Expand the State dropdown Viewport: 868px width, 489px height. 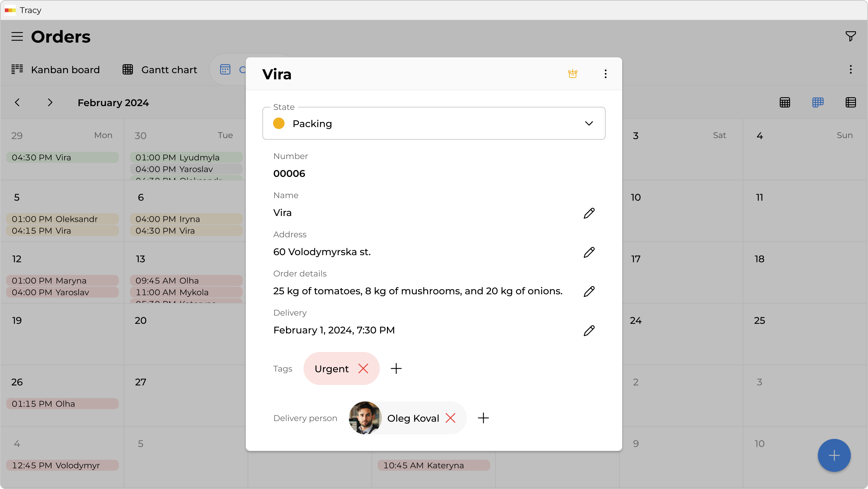coord(589,123)
